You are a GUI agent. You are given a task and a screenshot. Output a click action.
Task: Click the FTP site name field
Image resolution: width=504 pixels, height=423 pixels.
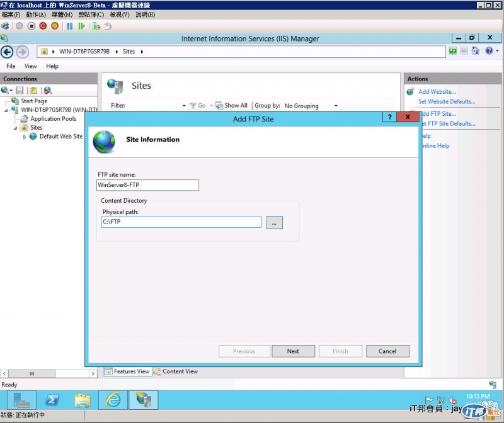point(147,185)
